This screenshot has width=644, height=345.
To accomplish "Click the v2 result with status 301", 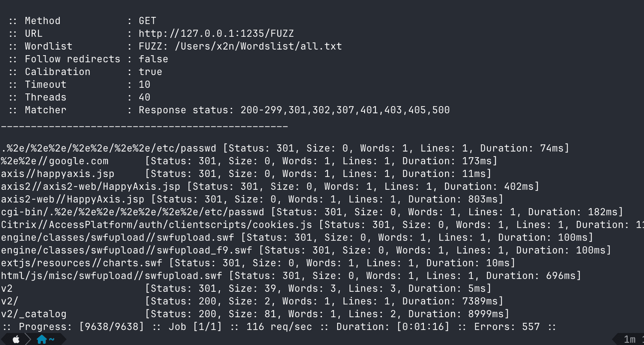I will tap(246, 289).
